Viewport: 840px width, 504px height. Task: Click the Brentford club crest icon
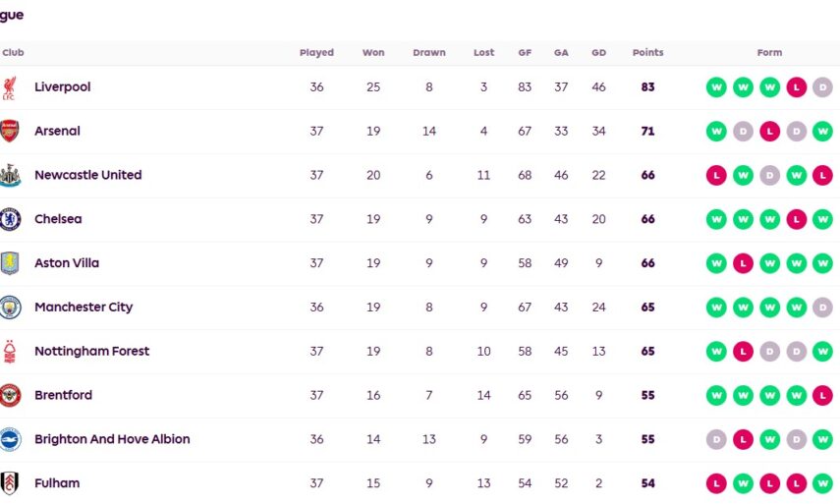(x=10, y=396)
